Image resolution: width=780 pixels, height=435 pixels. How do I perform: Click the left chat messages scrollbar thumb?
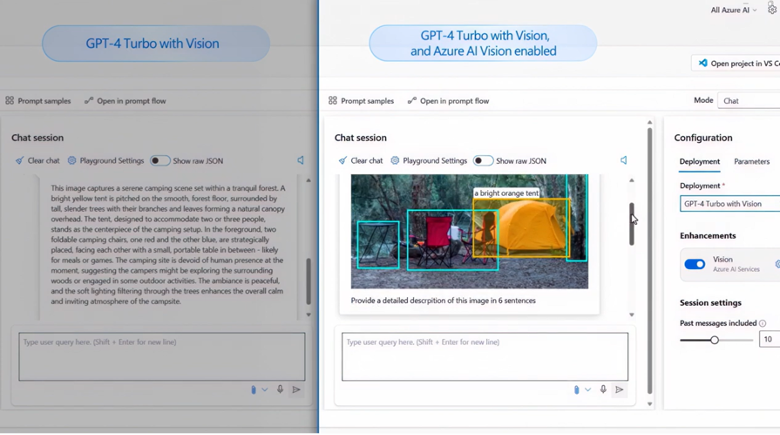coord(308,281)
